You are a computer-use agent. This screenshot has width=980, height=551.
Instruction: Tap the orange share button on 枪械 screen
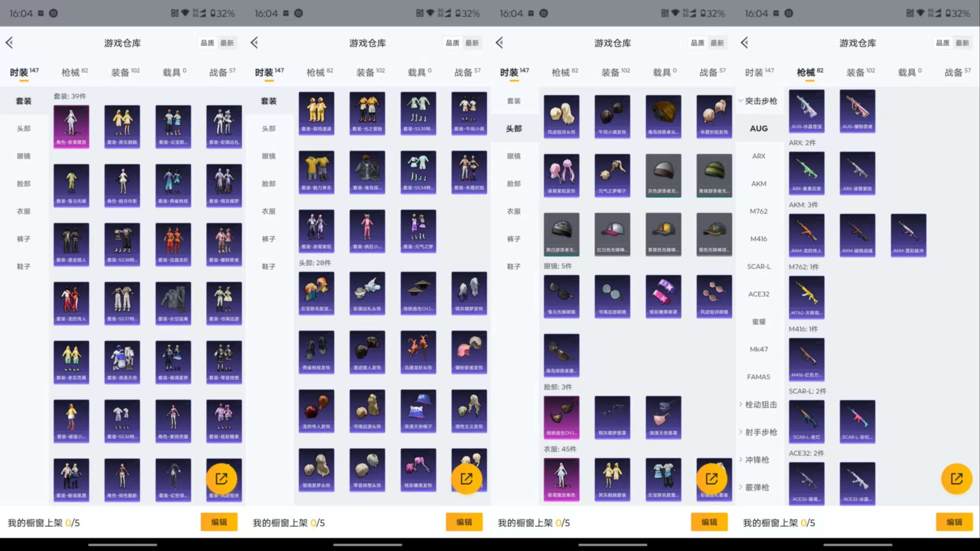point(957,478)
